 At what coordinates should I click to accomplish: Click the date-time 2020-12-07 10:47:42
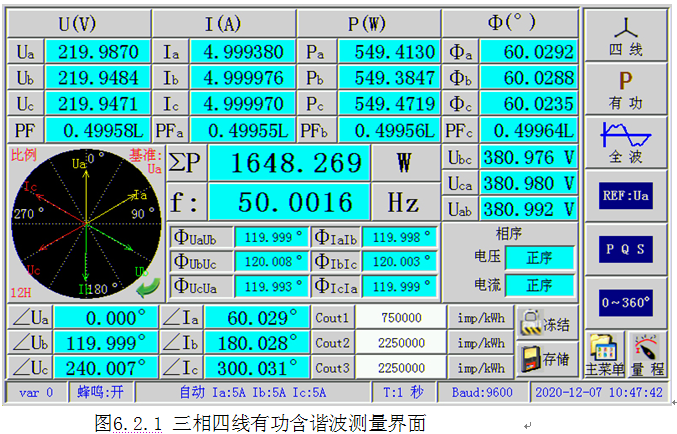coord(599,392)
